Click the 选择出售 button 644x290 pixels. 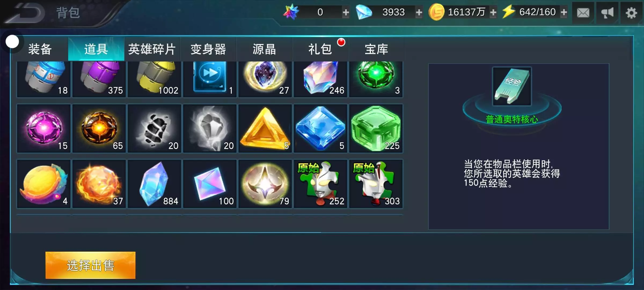(x=90, y=265)
